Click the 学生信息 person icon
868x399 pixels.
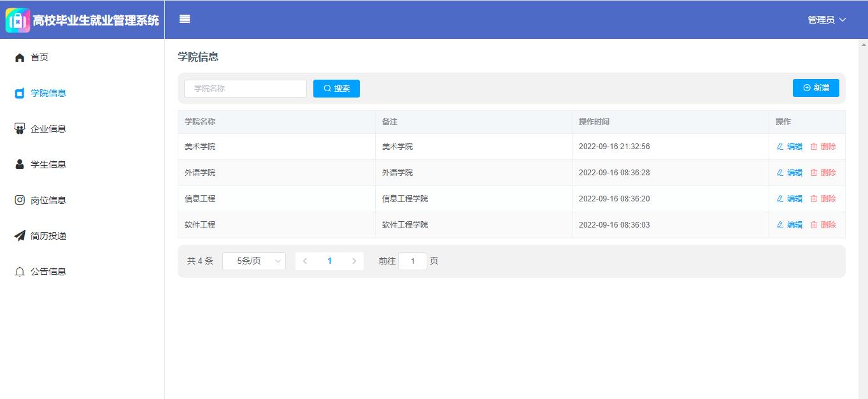tap(20, 164)
